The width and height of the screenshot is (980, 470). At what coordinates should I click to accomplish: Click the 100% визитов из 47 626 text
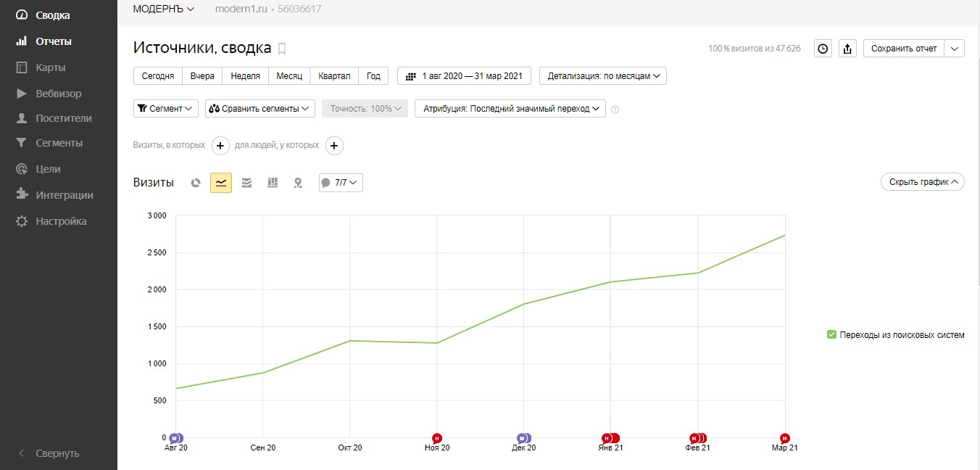coord(755,49)
